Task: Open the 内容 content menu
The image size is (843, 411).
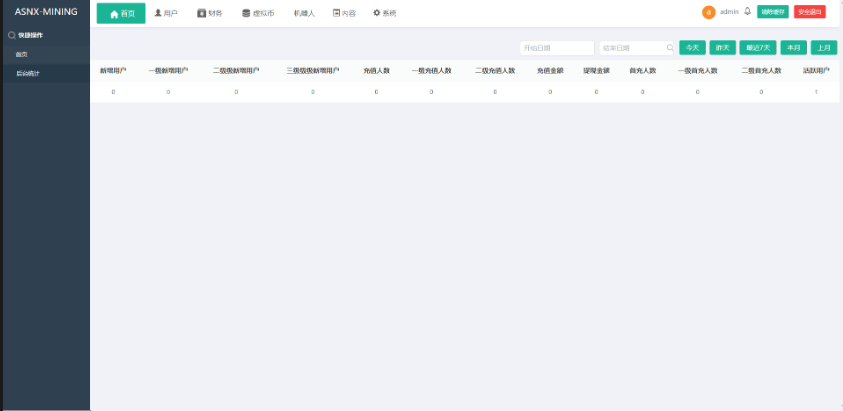Action: coord(344,13)
